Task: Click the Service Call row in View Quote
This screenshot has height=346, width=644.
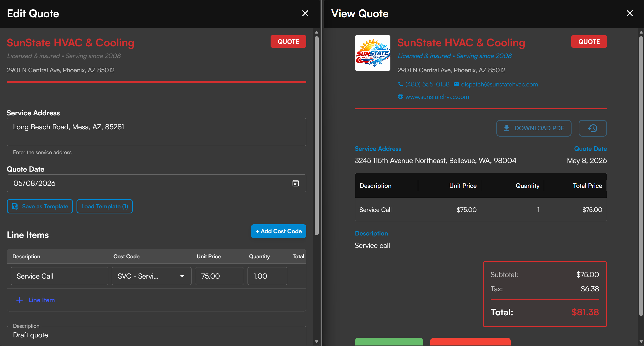Action: (x=481, y=210)
